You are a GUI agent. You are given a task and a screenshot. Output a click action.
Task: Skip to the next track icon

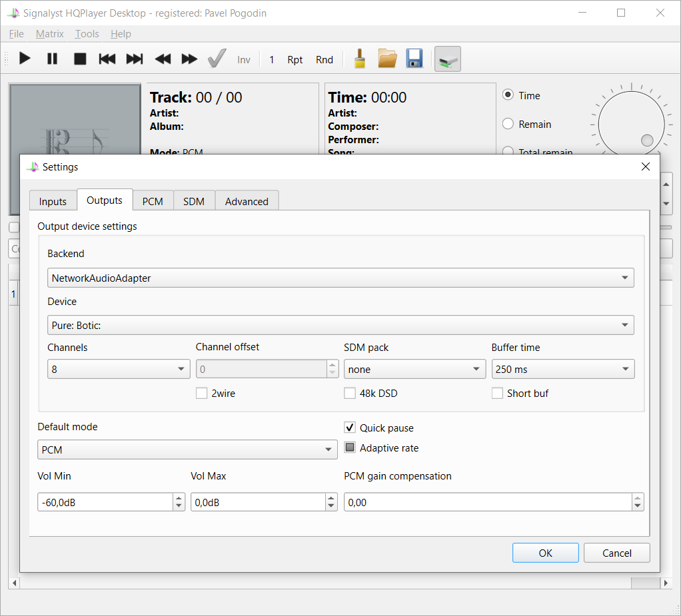coord(135,59)
